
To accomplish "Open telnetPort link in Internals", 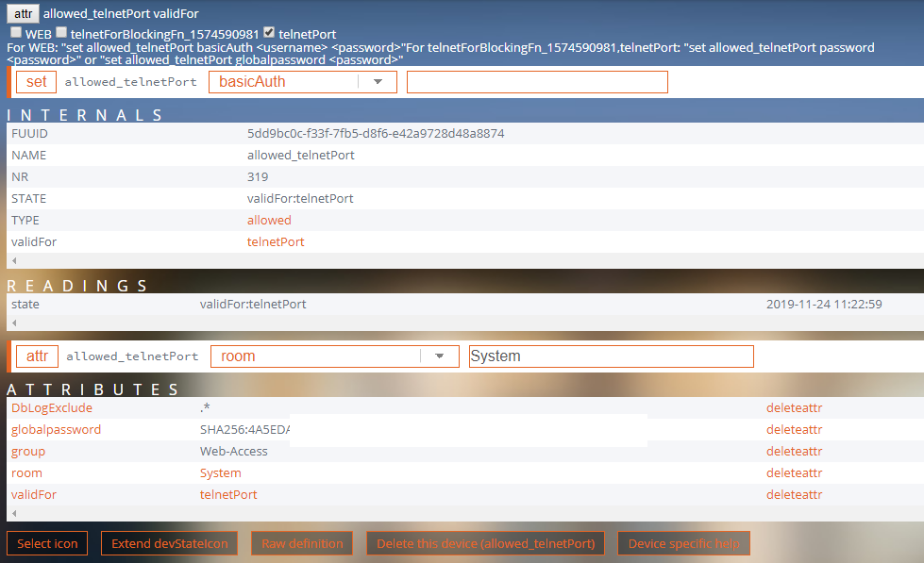I will (276, 242).
